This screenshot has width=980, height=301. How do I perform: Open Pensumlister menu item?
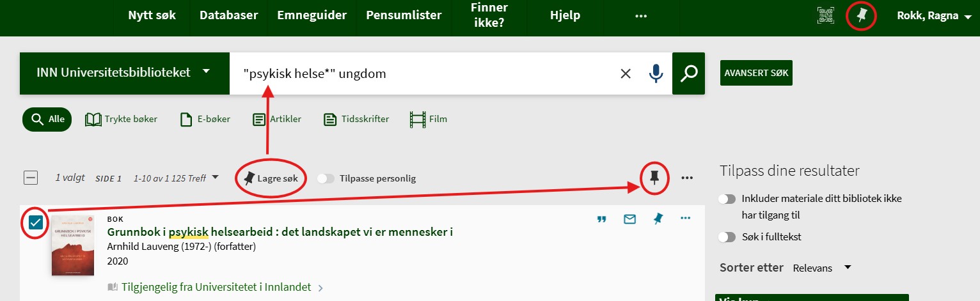404,15
